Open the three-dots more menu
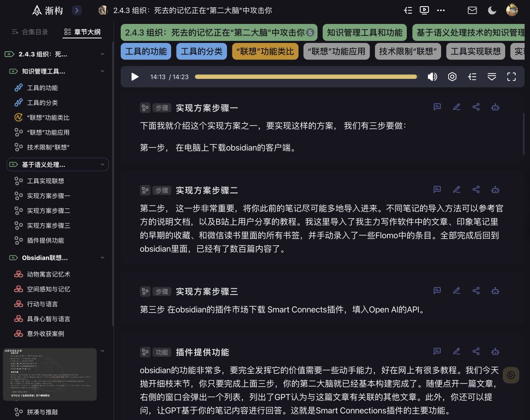The width and height of the screenshot is (530, 420). tap(441, 10)
